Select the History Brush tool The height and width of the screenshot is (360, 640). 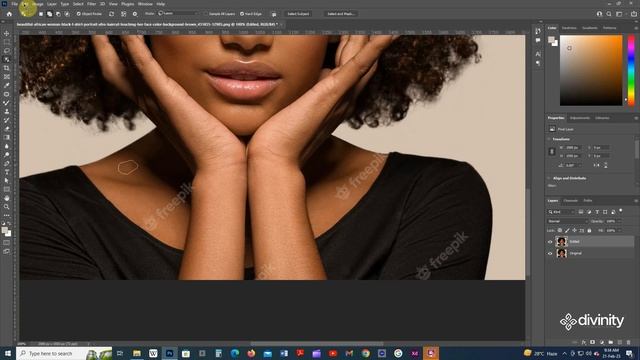click(x=7, y=120)
